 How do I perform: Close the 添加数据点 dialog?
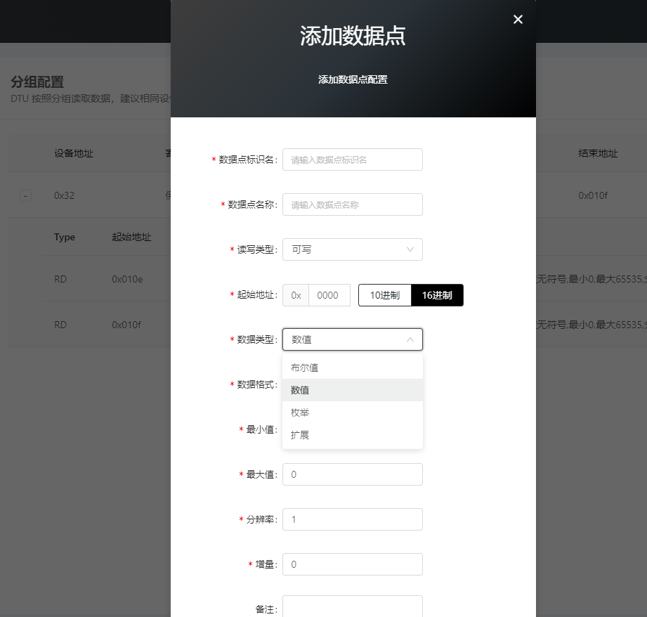pyautogui.click(x=518, y=19)
